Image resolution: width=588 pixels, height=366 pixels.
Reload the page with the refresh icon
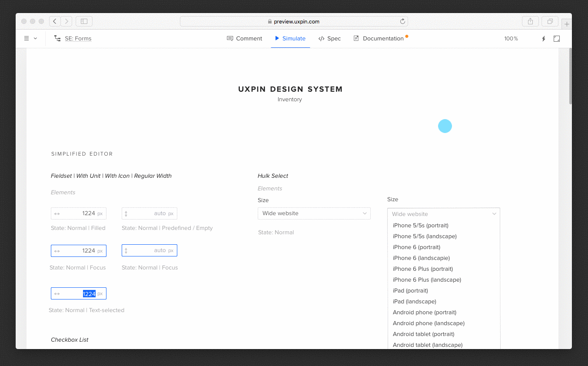(x=402, y=21)
